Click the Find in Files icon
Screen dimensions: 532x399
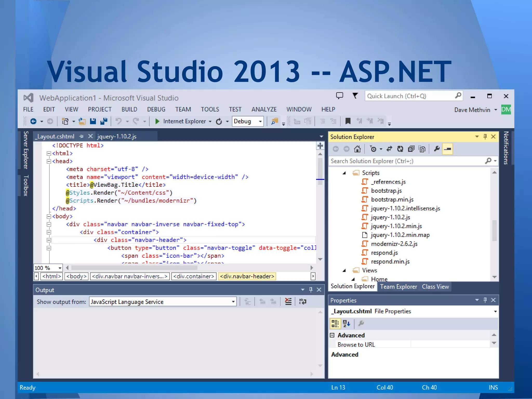point(274,121)
